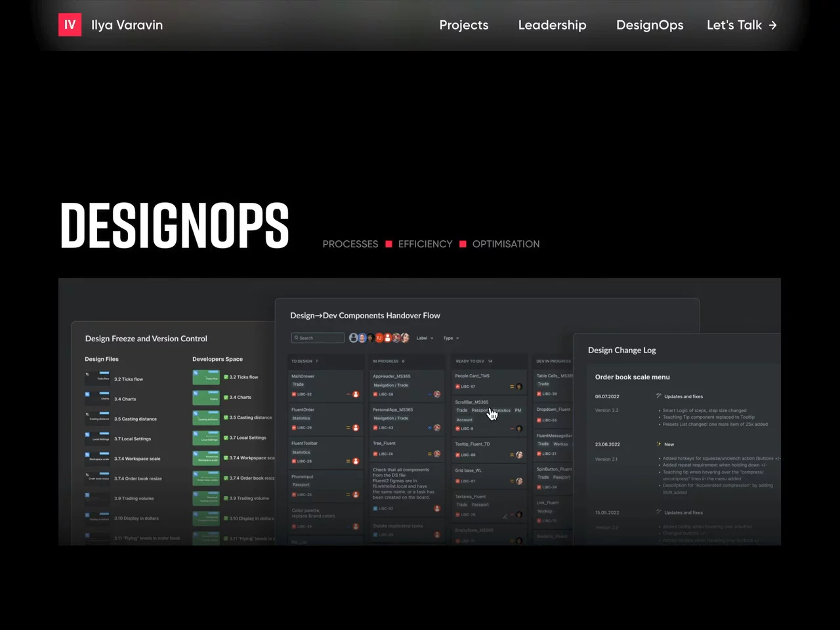Select DesignOps in the navigation
This screenshot has width=840, height=630.
pos(650,25)
